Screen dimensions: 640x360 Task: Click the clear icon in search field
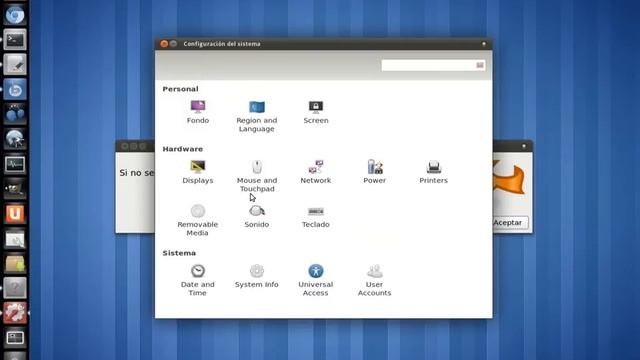click(x=480, y=65)
